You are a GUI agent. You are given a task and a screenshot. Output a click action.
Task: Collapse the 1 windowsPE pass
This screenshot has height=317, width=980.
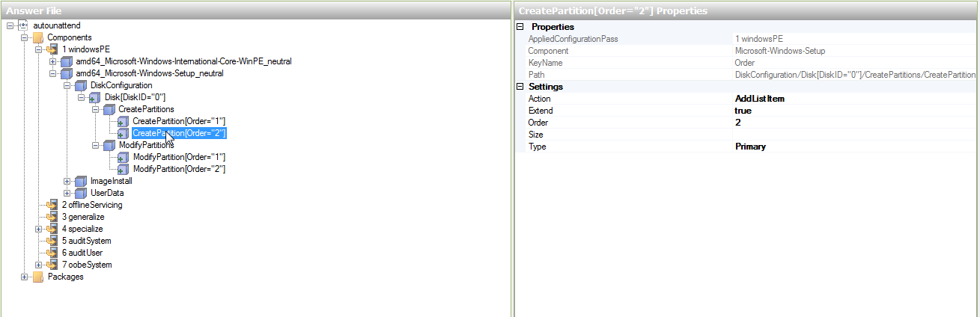coord(38,49)
